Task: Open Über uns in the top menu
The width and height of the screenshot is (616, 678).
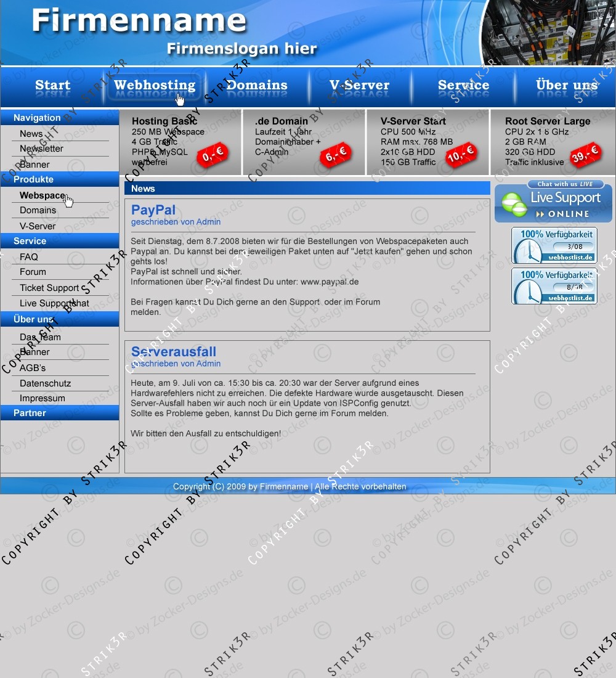Action: tap(567, 86)
